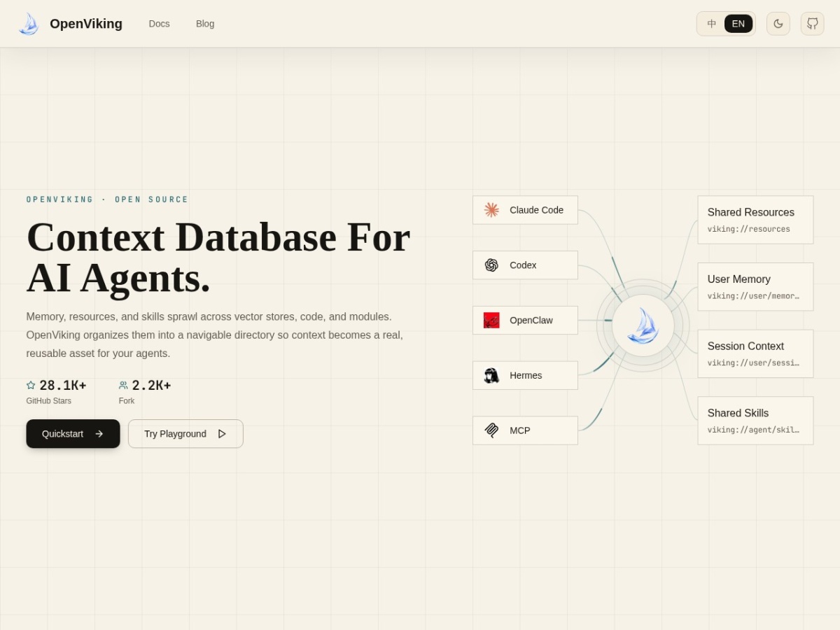
Task: Click the 2.2K+ fork count
Action: pos(151,386)
